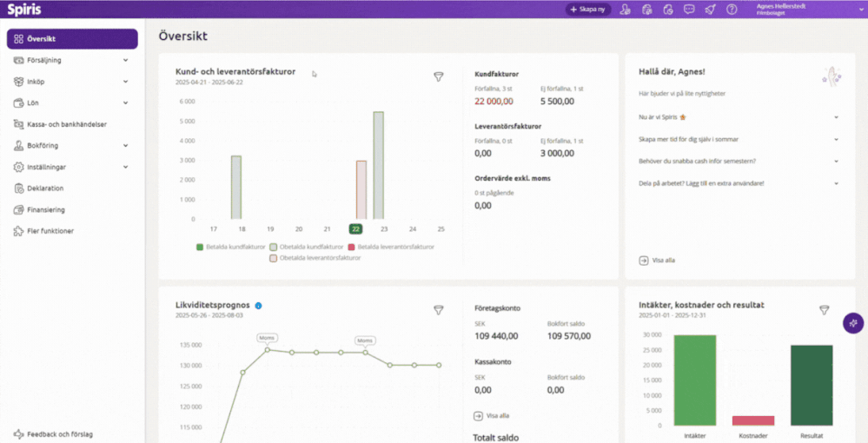This screenshot has width=868, height=443.
Task: Click the purple sparkle assistant button
Action: (x=852, y=322)
